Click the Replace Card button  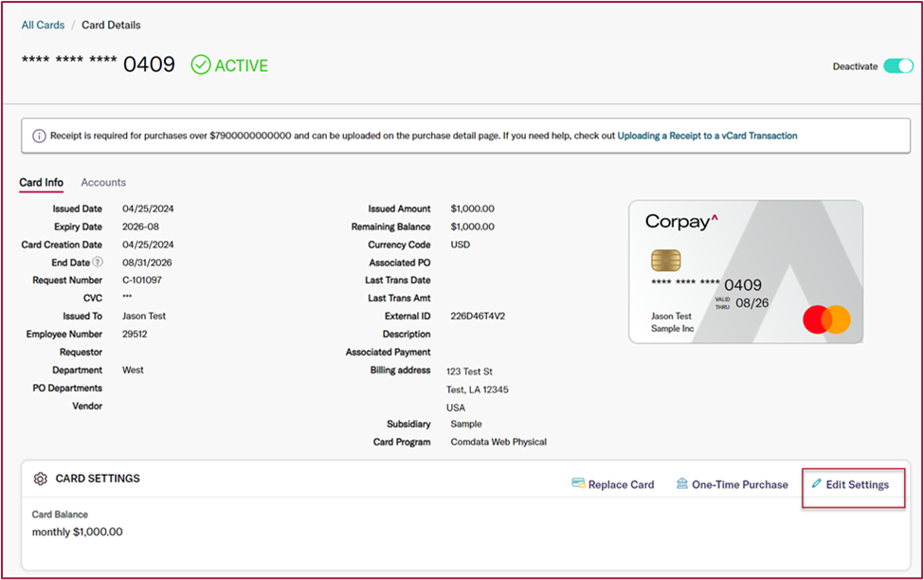[x=621, y=484]
